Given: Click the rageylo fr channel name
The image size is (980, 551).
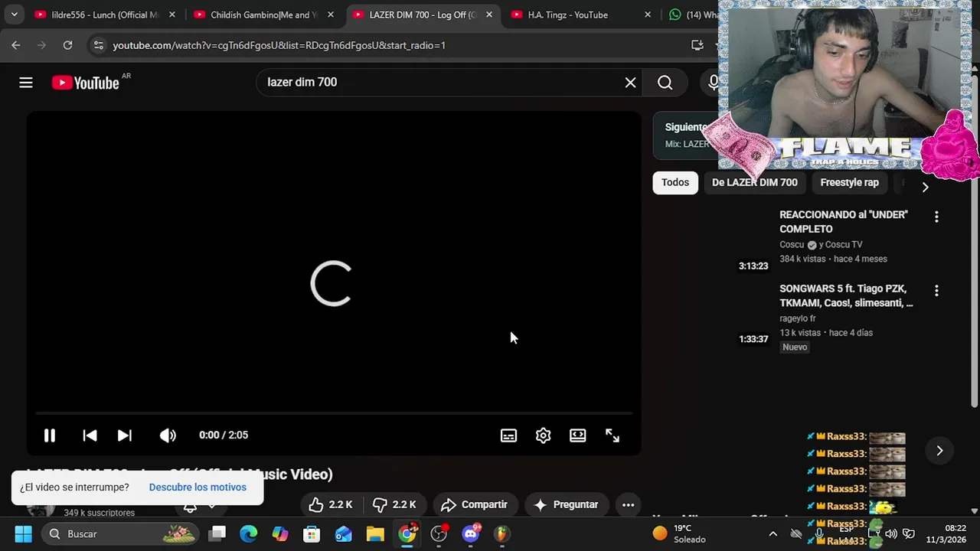Looking at the screenshot, I should click(x=797, y=318).
